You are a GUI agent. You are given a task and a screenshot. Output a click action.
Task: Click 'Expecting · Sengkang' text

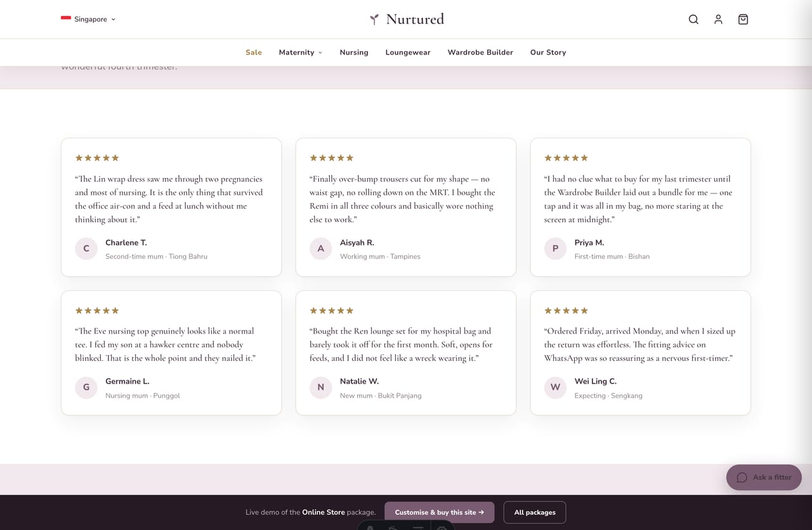(x=608, y=396)
